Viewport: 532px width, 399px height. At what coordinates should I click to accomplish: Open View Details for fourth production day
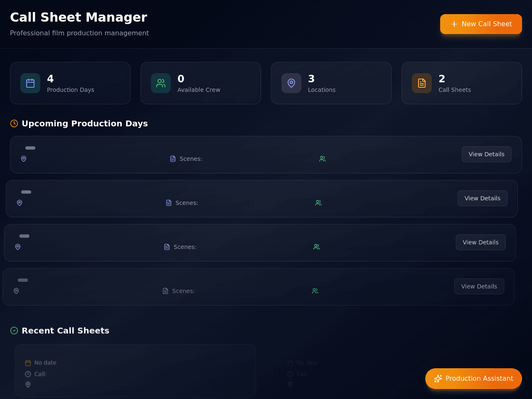(479, 286)
